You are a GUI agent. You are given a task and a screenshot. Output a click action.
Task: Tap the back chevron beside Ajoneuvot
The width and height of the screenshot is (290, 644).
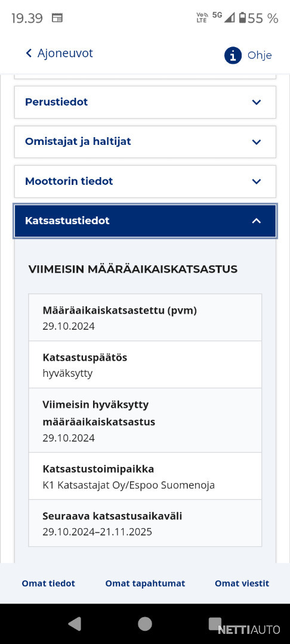(x=29, y=53)
